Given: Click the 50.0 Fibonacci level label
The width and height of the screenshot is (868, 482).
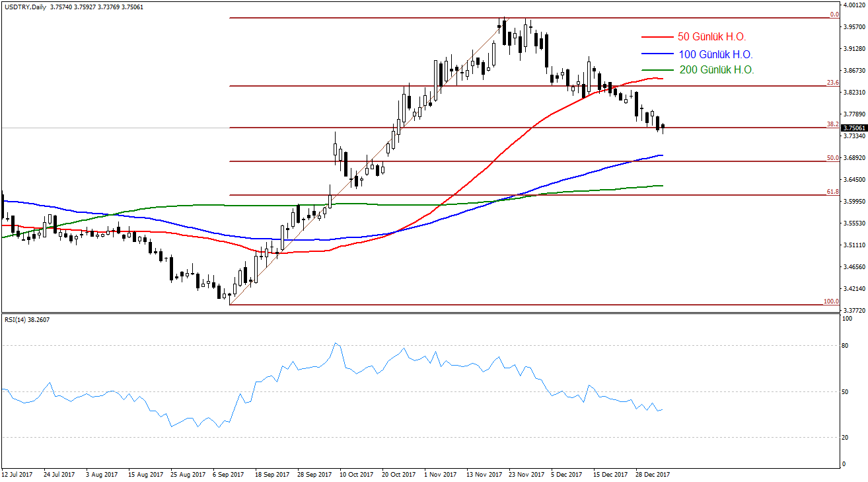Looking at the screenshot, I should 832,158.
